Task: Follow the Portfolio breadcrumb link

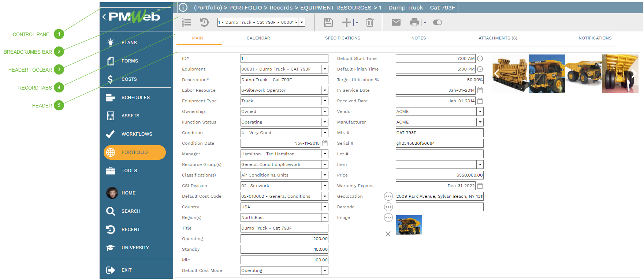Action: (208, 8)
